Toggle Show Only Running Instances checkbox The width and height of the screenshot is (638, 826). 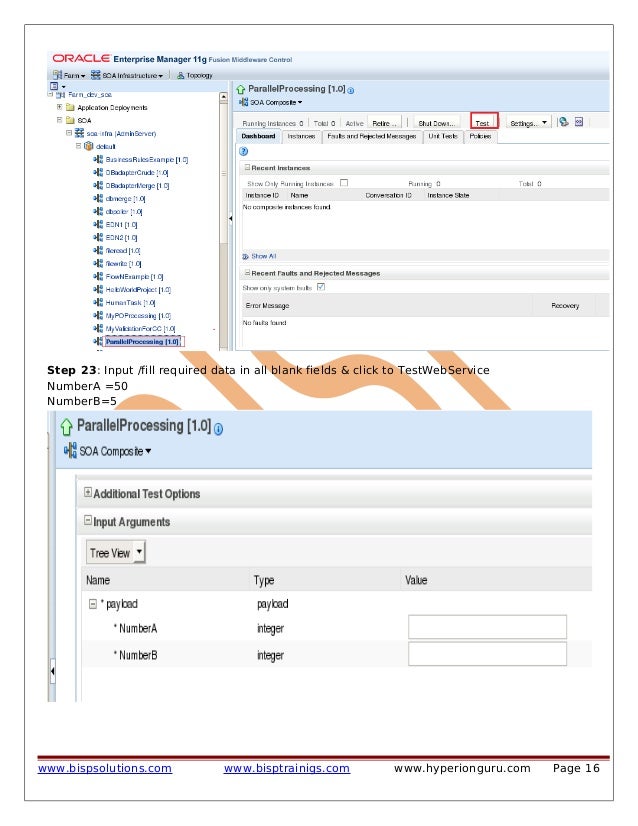[x=344, y=183]
